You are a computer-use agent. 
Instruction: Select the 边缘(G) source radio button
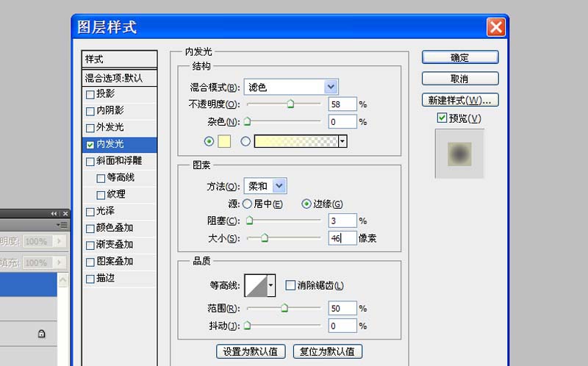[x=306, y=204]
